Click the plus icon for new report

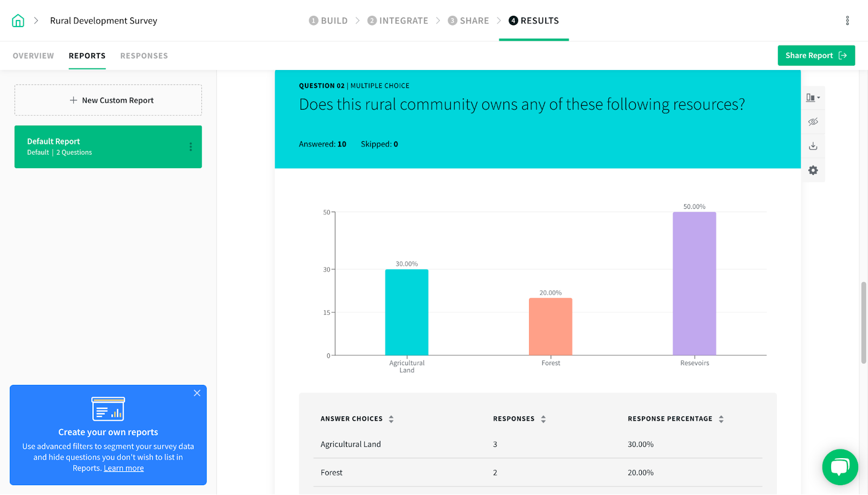click(x=73, y=100)
